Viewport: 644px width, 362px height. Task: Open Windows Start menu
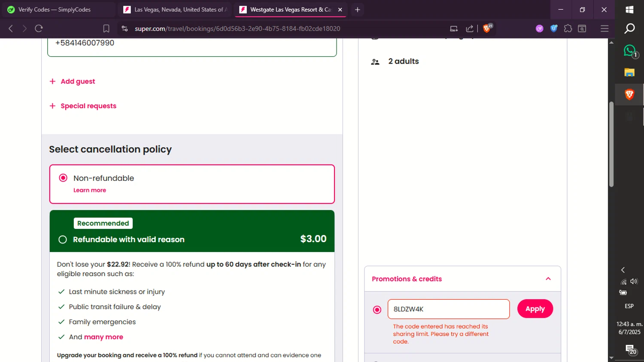(629, 9)
